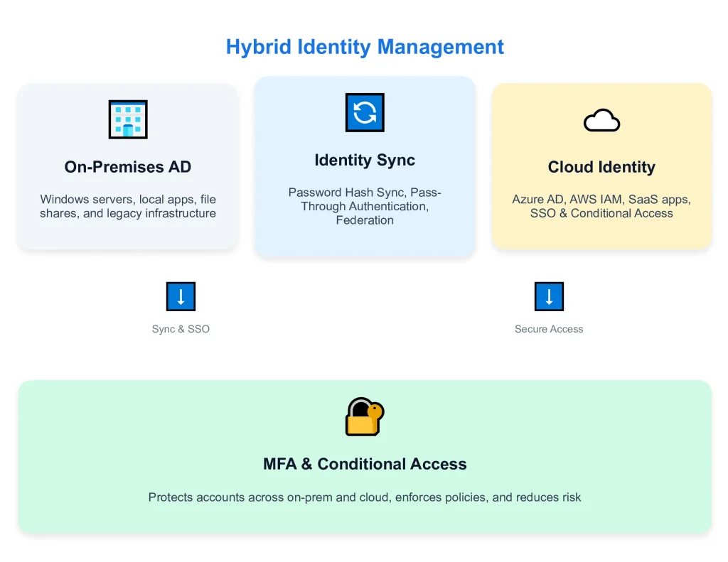Viewport: 728px width, 562px height.
Task: Click the down arrow above Sync & SSO
Action: coord(181,296)
